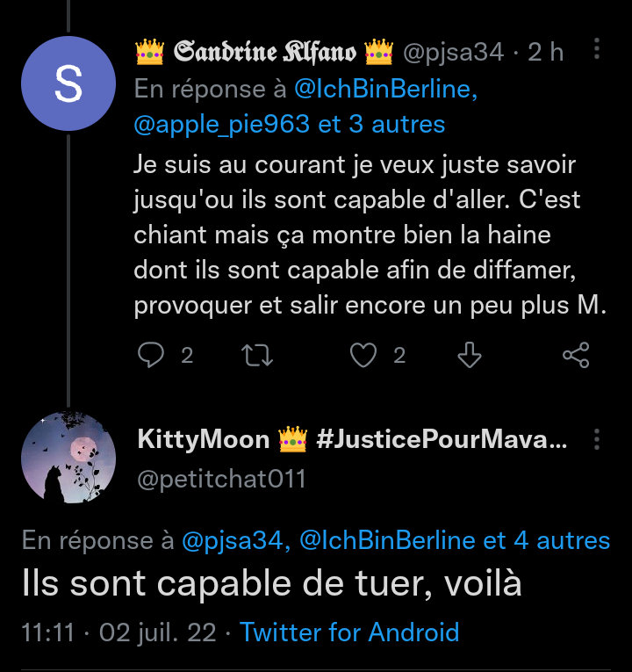Retweet Sandrine Alfano's tweet

point(257,355)
